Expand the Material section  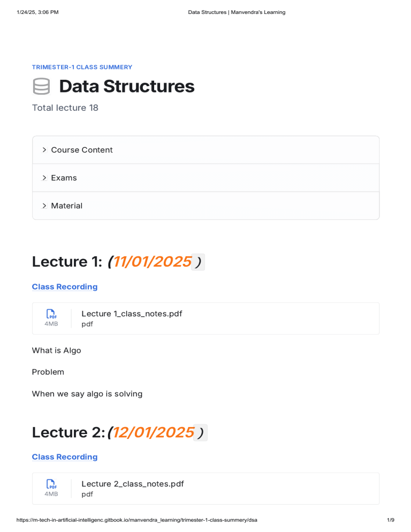(x=67, y=206)
